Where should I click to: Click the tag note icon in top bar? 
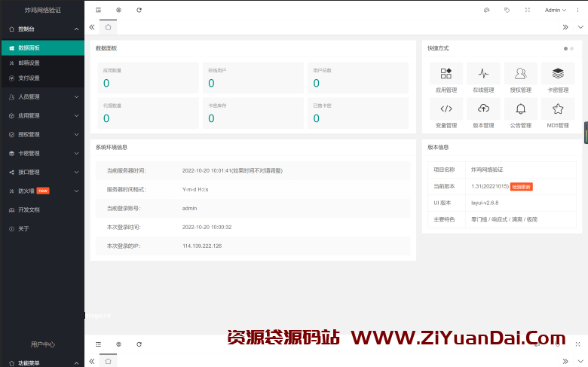(x=507, y=10)
